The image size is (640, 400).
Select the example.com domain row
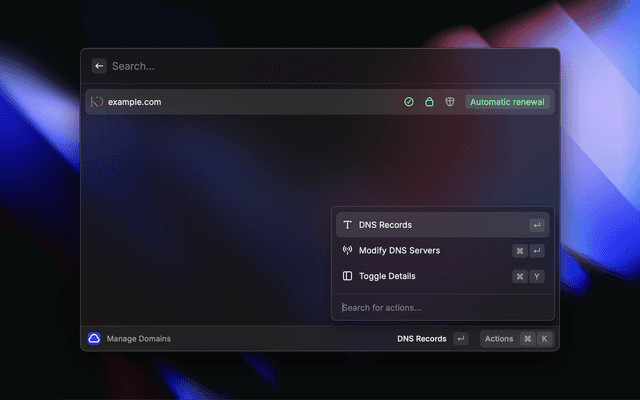pos(250,102)
